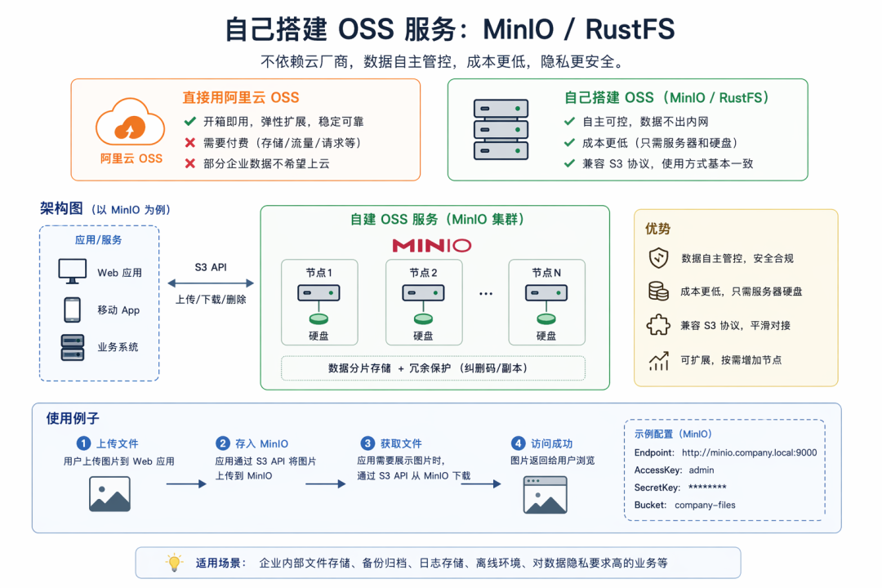Click the puzzle piece icon beside 兼容 S3 协议

click(658, 325)
